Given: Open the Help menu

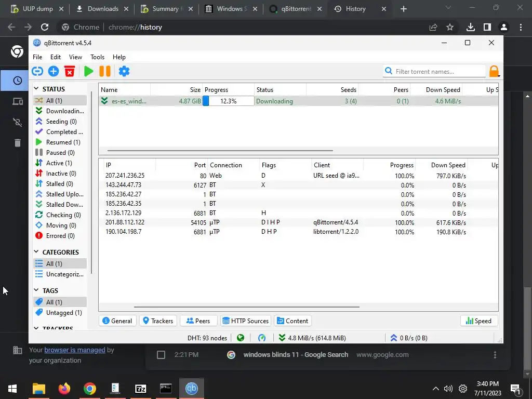Looking at the screenshot, I should [x=119, y=57].
